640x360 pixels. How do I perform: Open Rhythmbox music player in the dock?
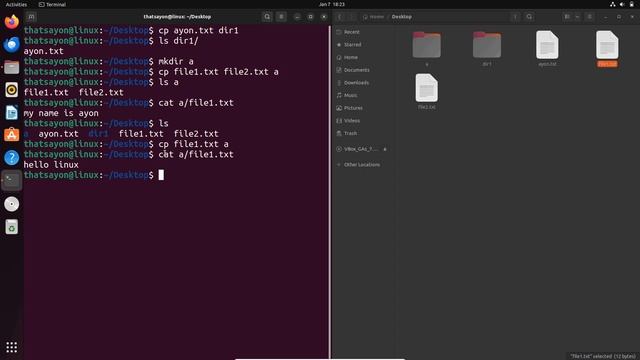pos(11,90)
